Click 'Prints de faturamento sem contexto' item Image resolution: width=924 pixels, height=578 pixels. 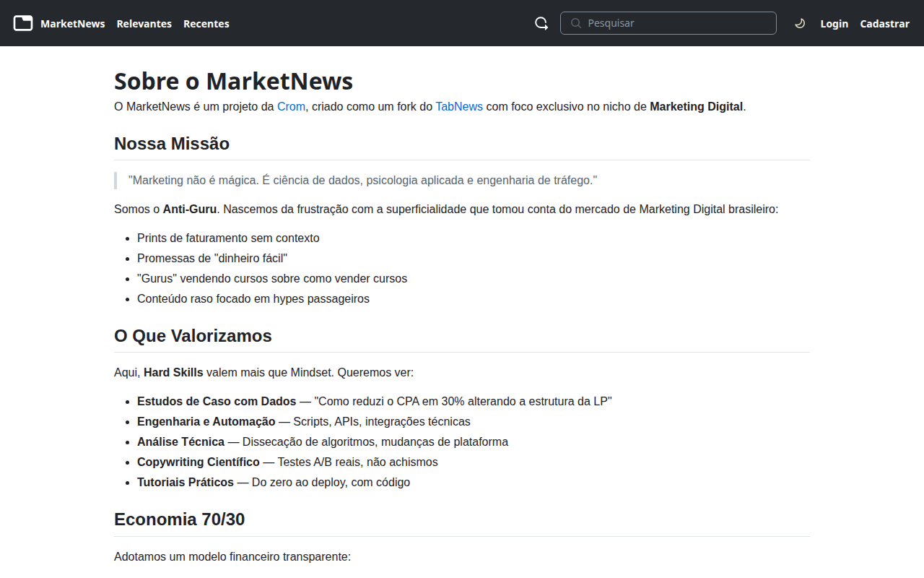228,238
